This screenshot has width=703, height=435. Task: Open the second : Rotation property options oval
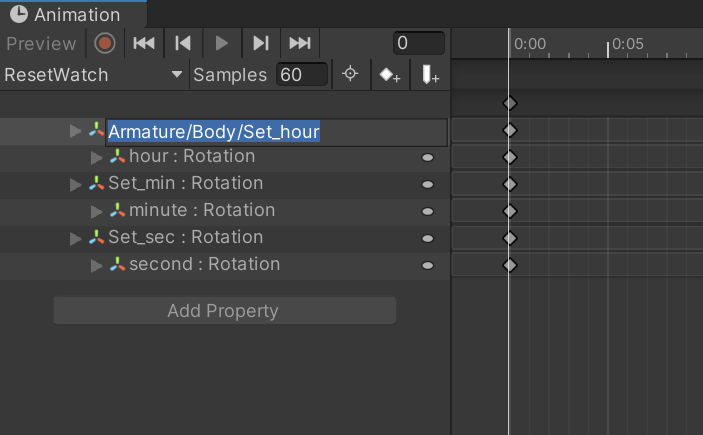point(428,265)
